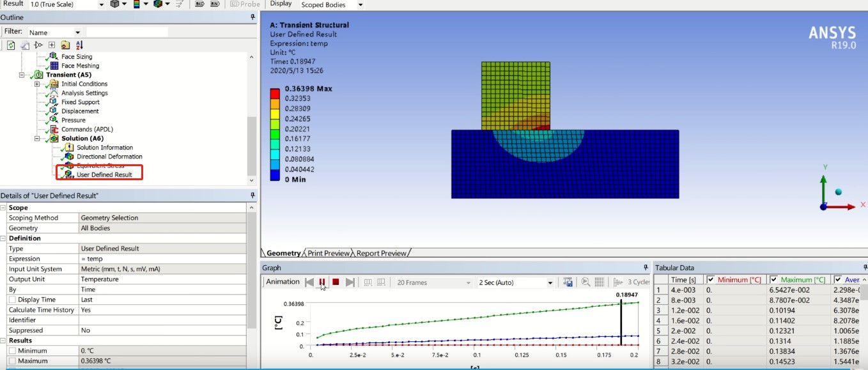Click the dark blue legend color band

(x=275, y=174)
